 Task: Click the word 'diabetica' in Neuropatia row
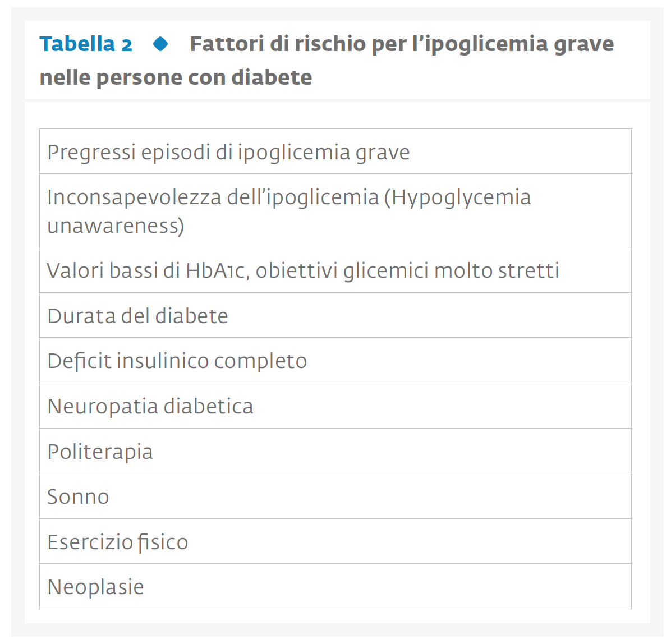coord(208,406)
